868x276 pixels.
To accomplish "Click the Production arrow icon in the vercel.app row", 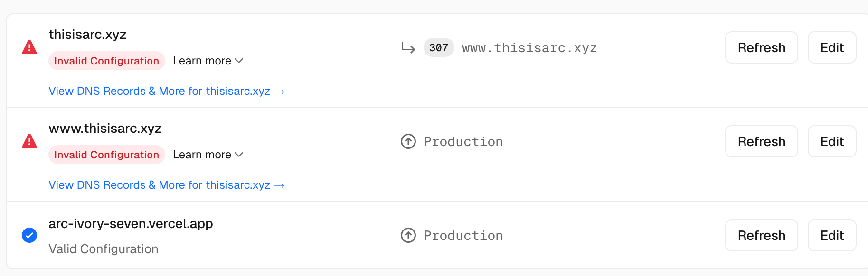I will [408, 235].
